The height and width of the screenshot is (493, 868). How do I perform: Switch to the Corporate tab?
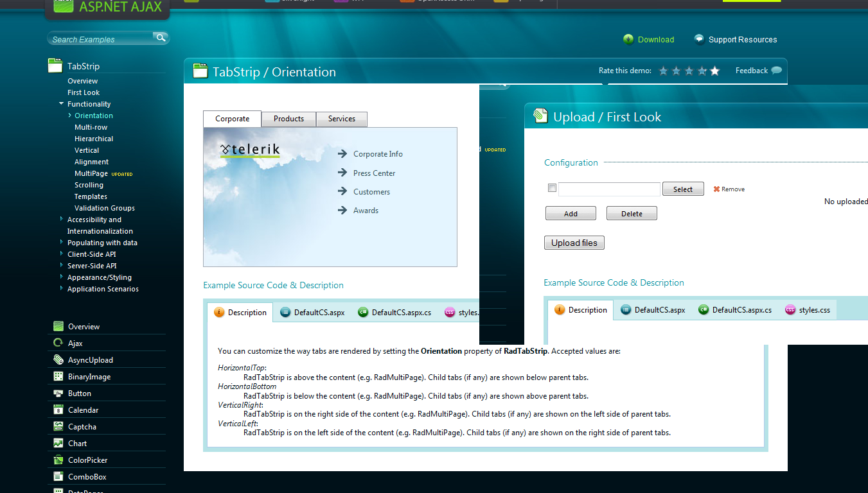pos(233,119)
